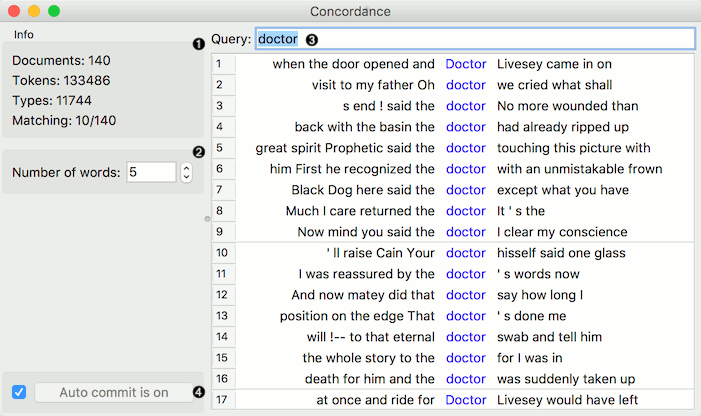Click the yellow minimize window button
The image size is (701, 416).
click(34, 11)
